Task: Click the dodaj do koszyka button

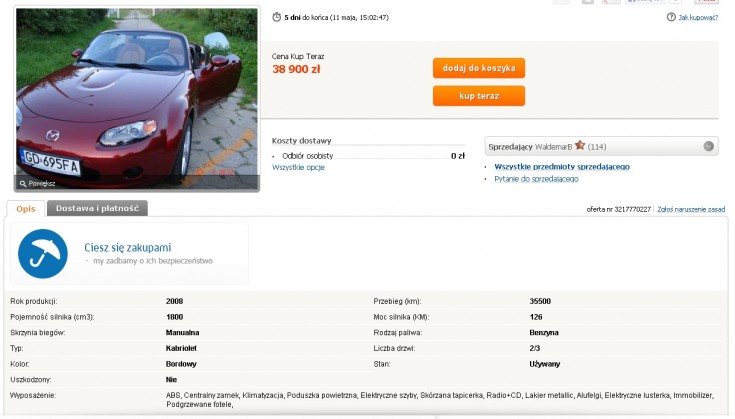Action: pos(479,68)
